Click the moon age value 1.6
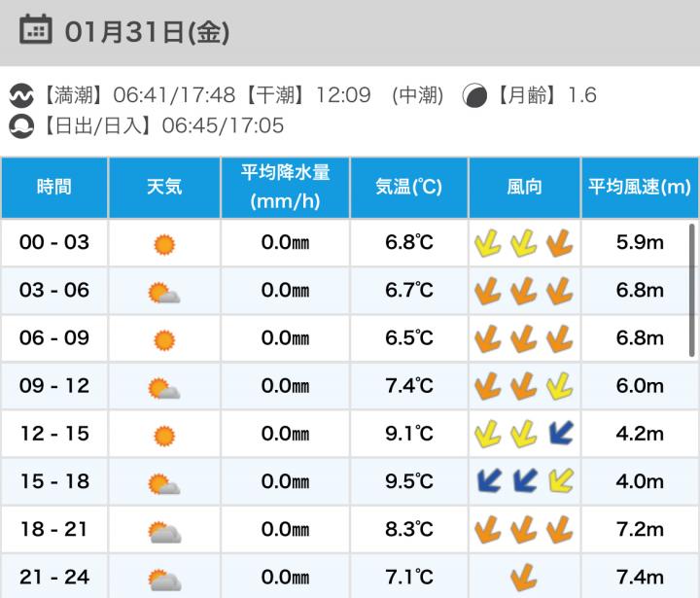700x598 pixels. tap(582, 95)
